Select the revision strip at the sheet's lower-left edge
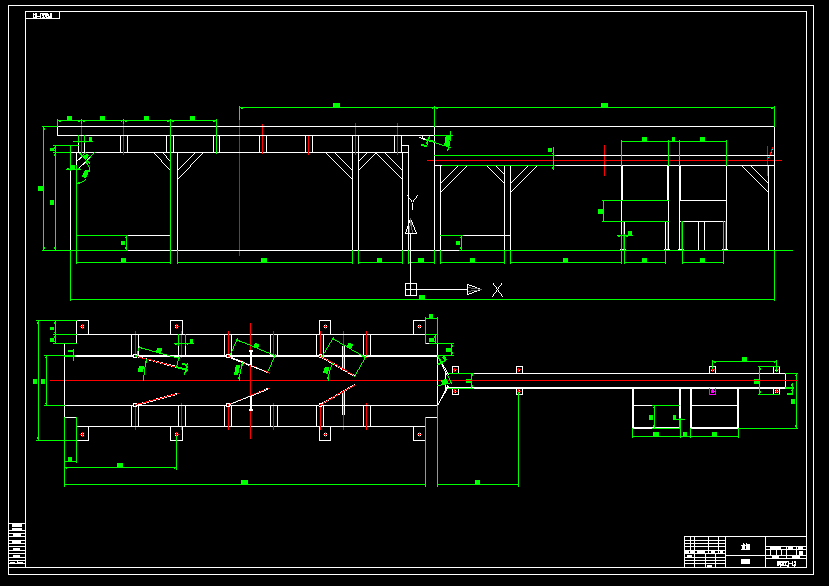The height and width of the screenshot is (586, 829). point(17,544)
